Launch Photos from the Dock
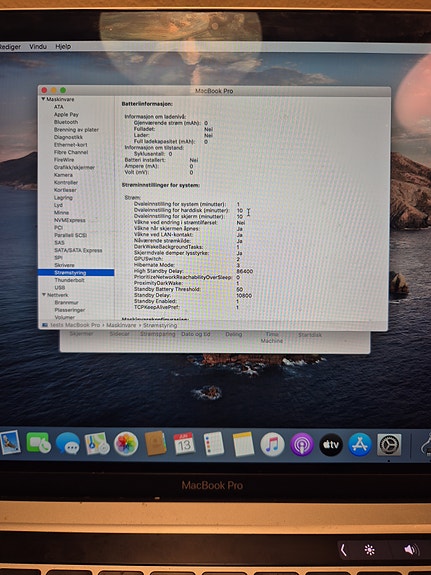The image size is (431, 575). pyautogui.click(x=126, y=444)
